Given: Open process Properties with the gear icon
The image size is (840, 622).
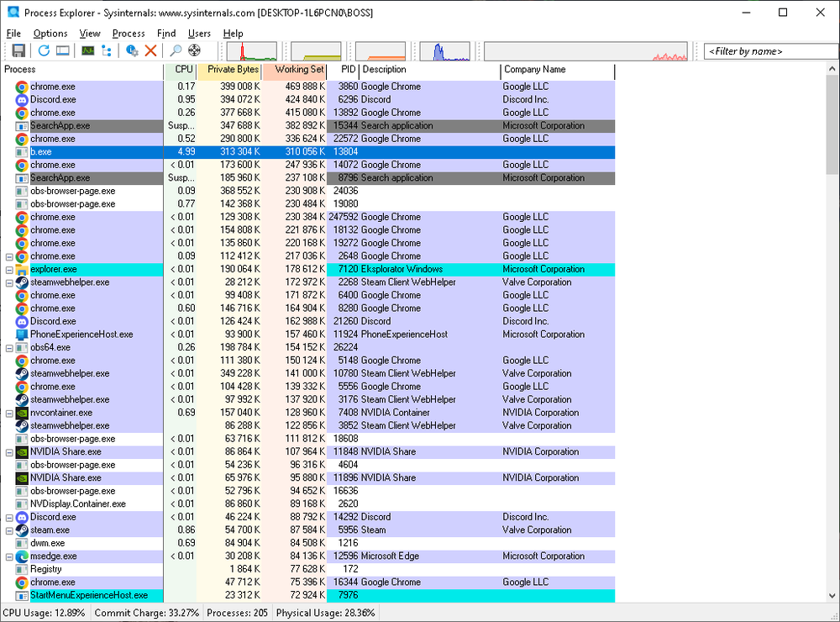Looking at the screenshot, I should coord(132,51).
